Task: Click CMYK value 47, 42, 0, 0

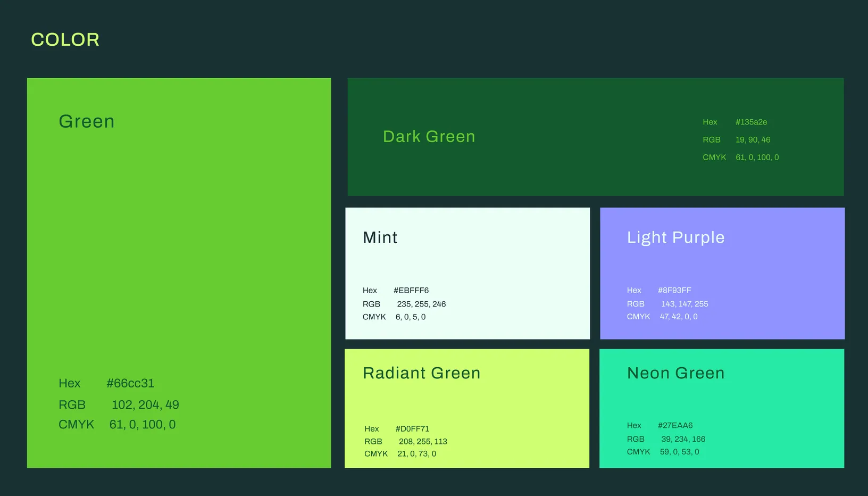Action: click(x=679, y=317)
